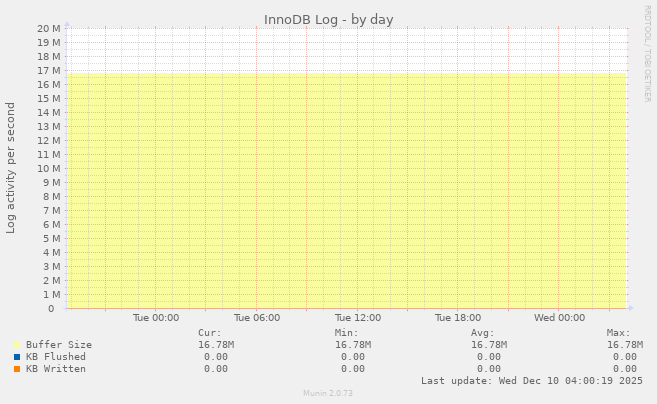The height and width of the screenshot is (404, 657).
Task: Click Buffer Size Avg value 16.78M
Action: coord(489,345)
